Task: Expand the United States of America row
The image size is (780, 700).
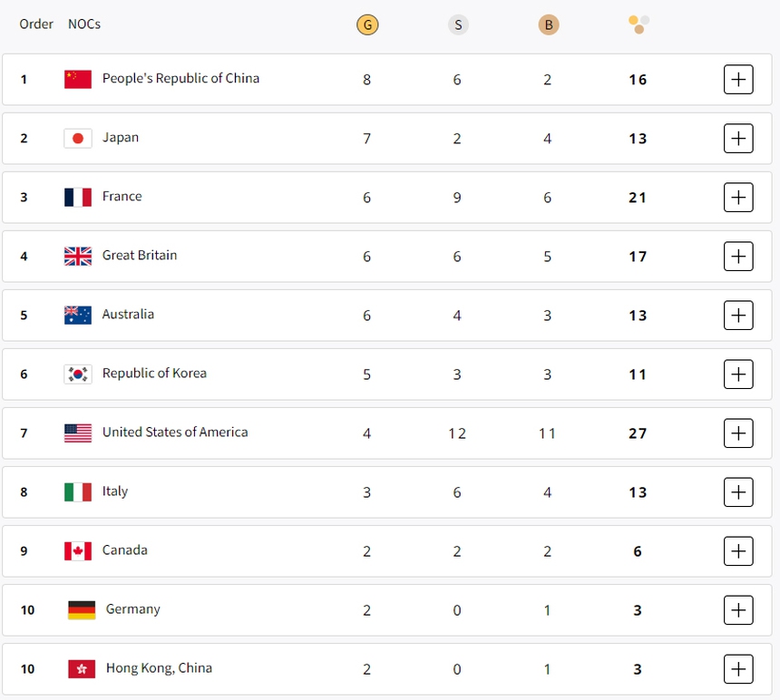Action: (738, 433)
